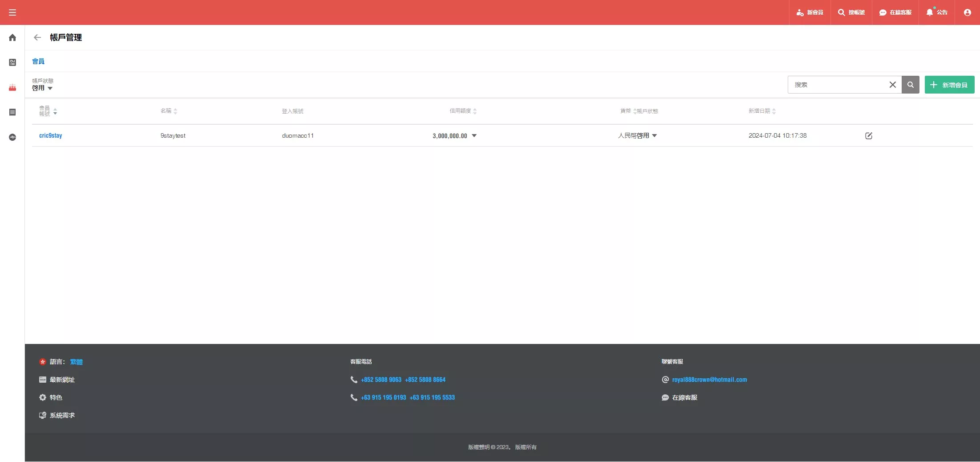
Task: Click the magnifier search button
Action: pyautogui.click(x=910, y=85)
